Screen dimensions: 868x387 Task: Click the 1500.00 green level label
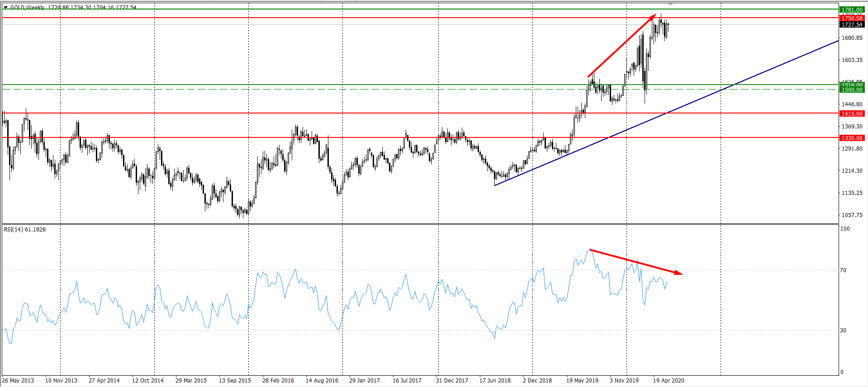pos(852,90)
